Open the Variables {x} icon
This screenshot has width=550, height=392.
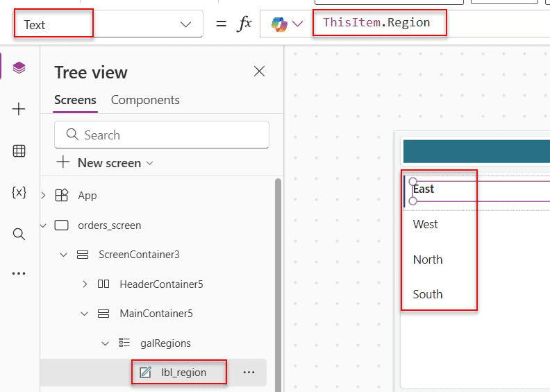tap(19, 192)
